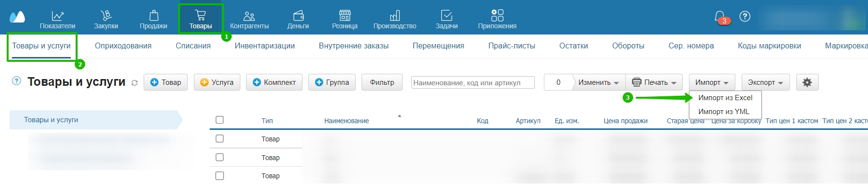Open the Продажи bag icon
This screenshot has height=184, width=868.
coord(154,15)
